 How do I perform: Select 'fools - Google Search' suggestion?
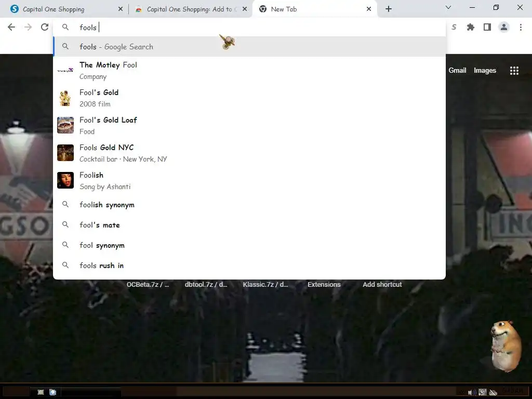tap(249, 46)
